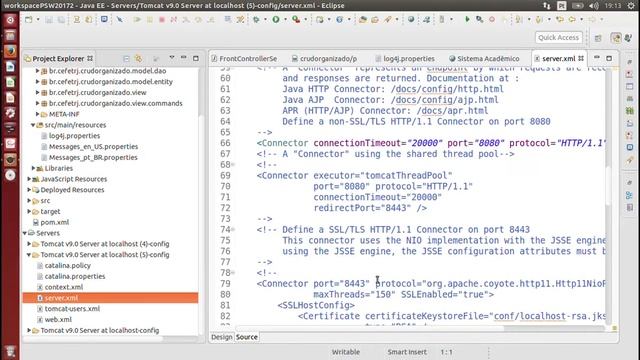Click the Smart Insert status entry
This screenshot has height=360, width=640.
coord(407,352)
